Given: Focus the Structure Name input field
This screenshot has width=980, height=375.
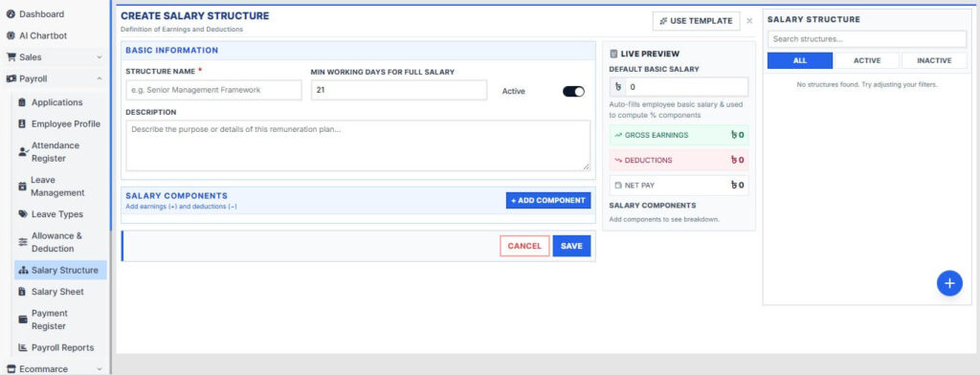Looking at the screenshot, I should (213, 90).
